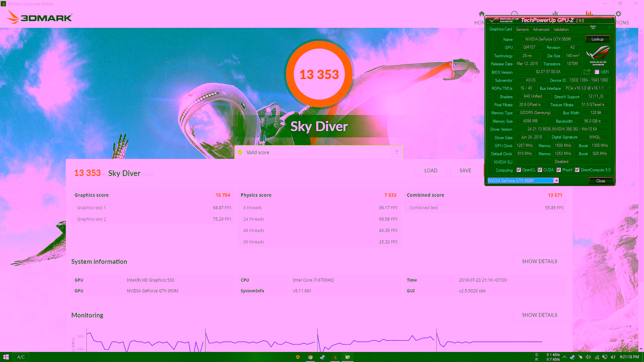Show hidden tray icons chevron
This screenshot has width=644, height=362.
(565, 357)
